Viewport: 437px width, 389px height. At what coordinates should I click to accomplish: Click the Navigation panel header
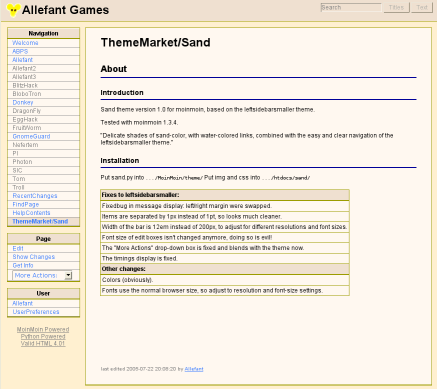click(43, 33)
